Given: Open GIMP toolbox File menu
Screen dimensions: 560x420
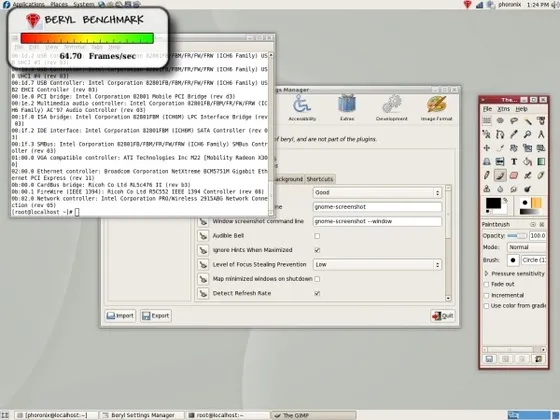Looking at the screenshot, I should [x=487, y=109].
